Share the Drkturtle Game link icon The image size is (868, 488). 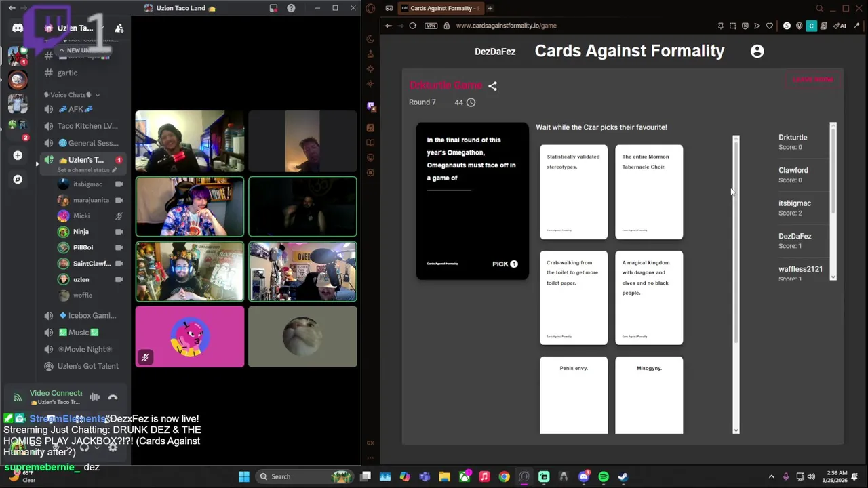click(x=492, y=86)
